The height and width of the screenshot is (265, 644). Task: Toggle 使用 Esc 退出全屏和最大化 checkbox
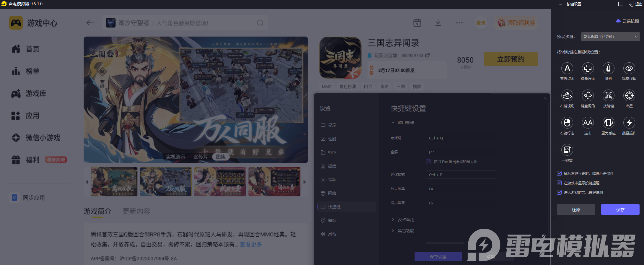(x=428, y=162)
